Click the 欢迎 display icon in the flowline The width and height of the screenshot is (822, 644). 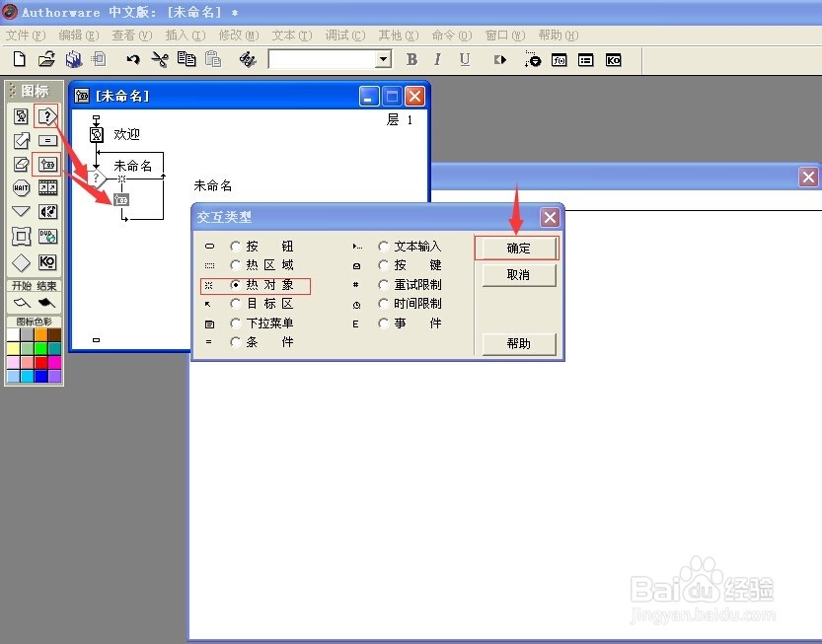click(x=97, y=134)
